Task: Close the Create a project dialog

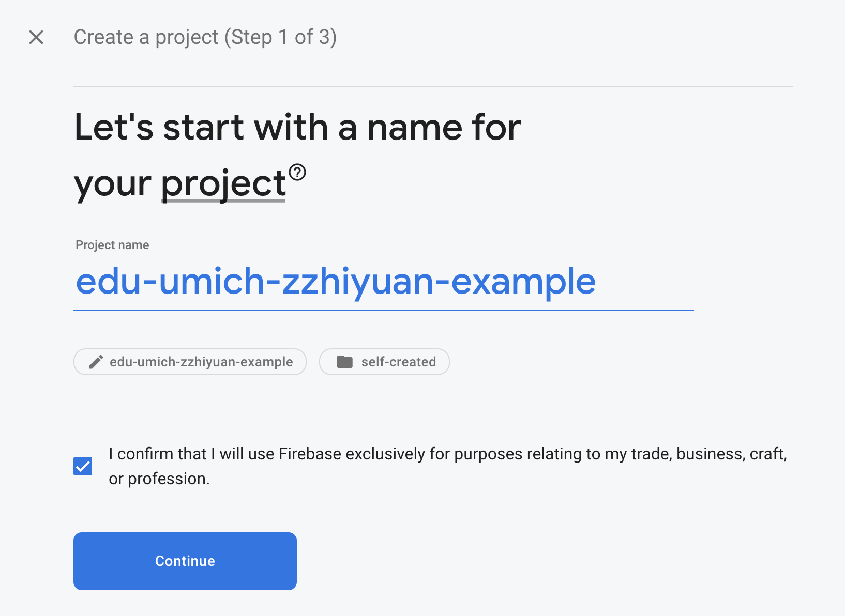Action: coord(36,37)
